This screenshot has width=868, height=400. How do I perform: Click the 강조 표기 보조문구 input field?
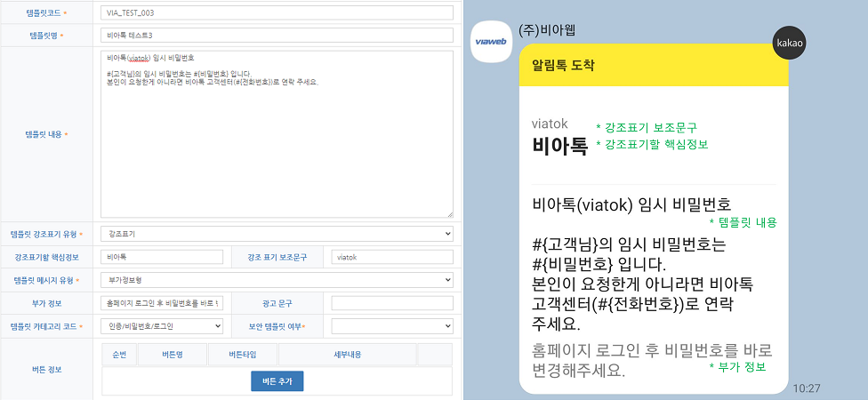point(392,257)
